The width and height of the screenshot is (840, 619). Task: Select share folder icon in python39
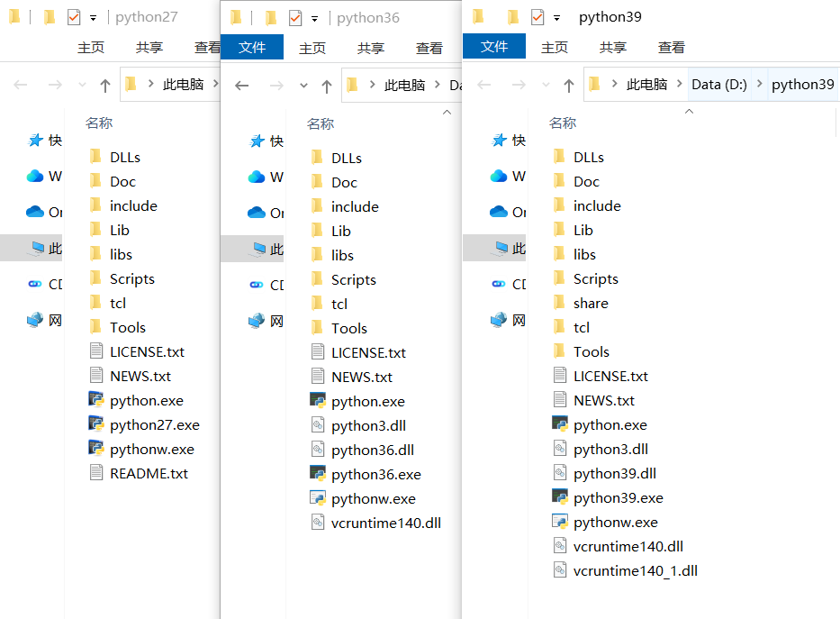tap(559, 302)
